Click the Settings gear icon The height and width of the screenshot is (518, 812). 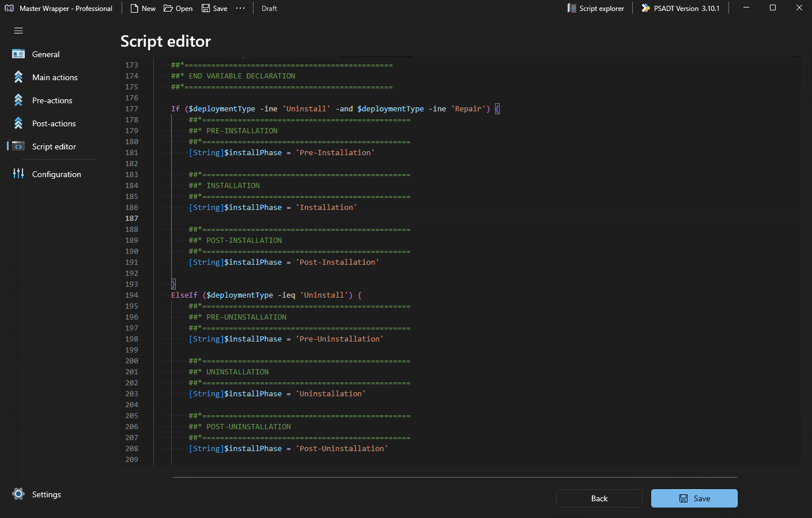point(18,494)
